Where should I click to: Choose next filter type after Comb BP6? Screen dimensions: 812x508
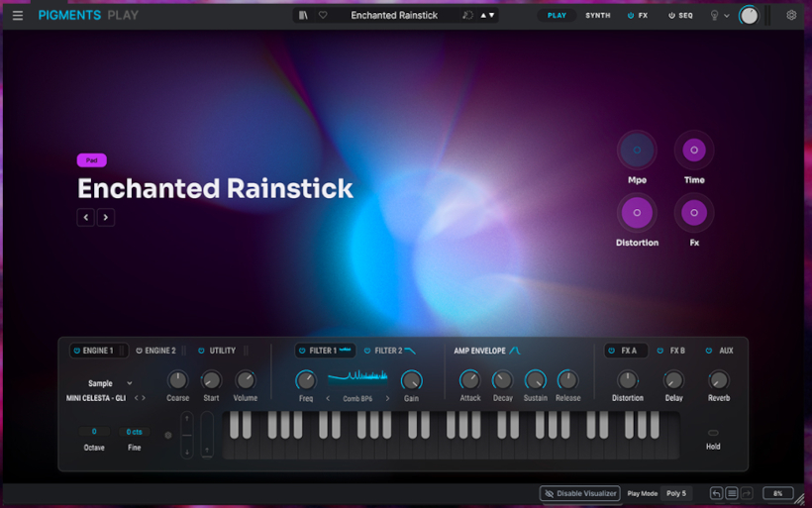pos(387,399)
